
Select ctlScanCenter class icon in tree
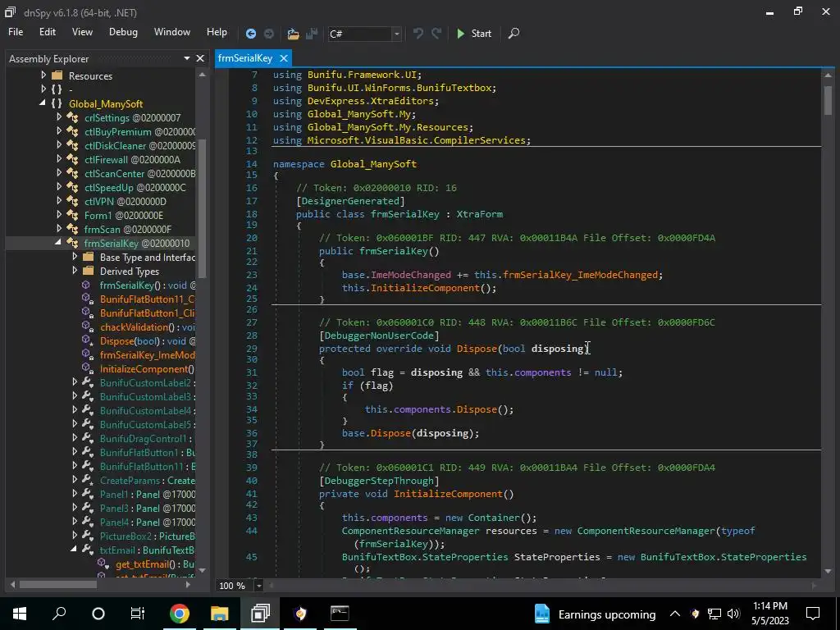(72, 174)
